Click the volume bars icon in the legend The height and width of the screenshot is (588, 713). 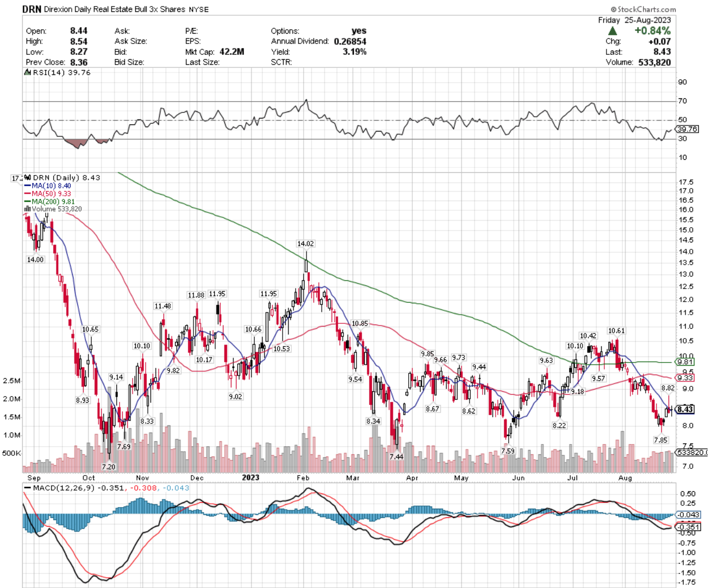(x=27, y=209)
